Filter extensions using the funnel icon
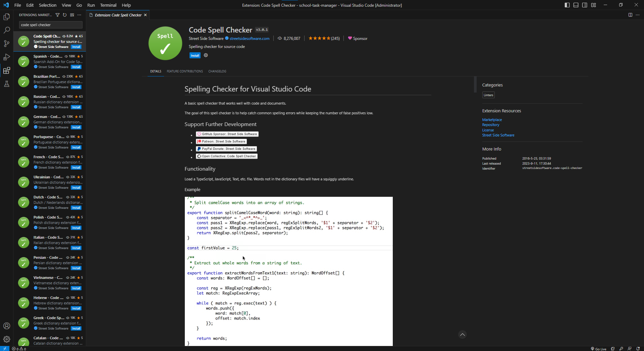The image size is (644, 351). coord(57,15)
